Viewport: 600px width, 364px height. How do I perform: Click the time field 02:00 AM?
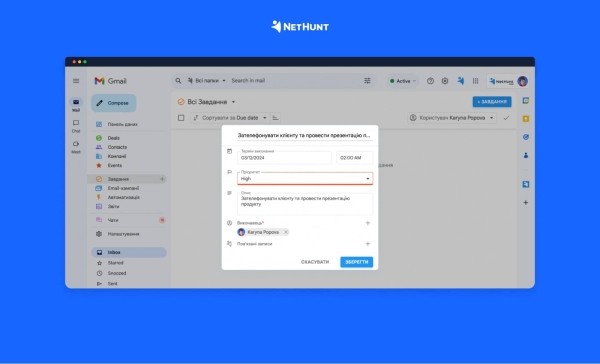click(x=354, y=157)
